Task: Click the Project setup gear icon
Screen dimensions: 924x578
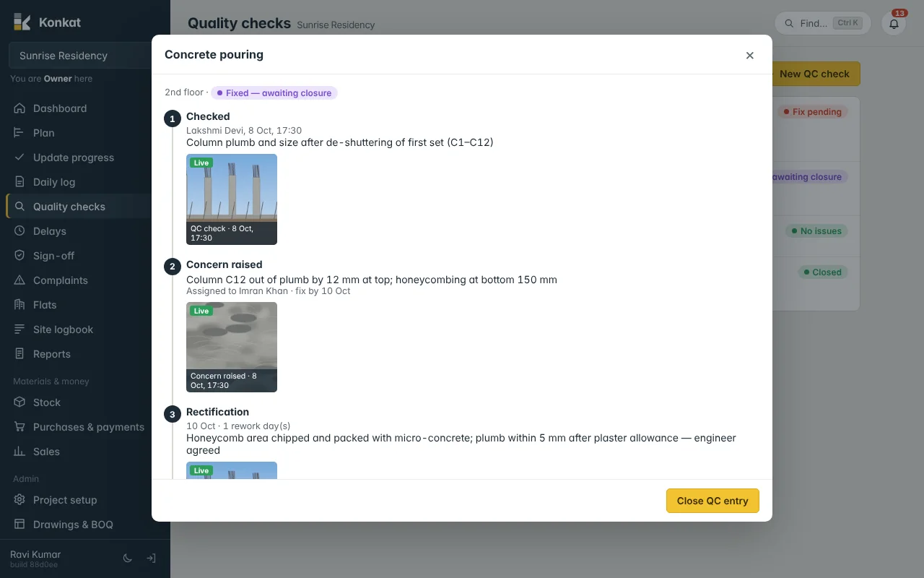Action: tap(19, 500)
